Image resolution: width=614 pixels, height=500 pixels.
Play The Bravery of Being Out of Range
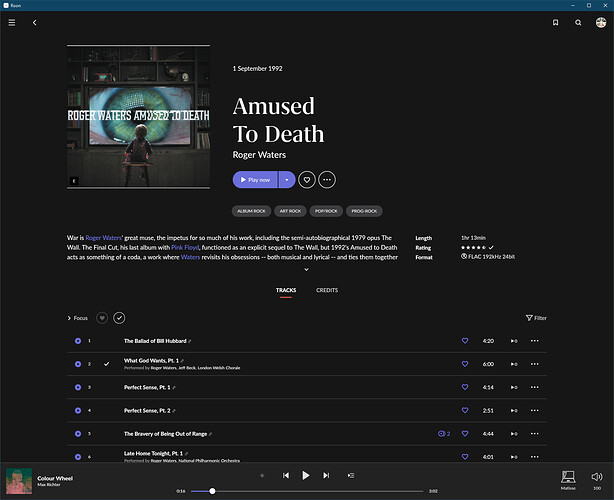click(78, 434)
